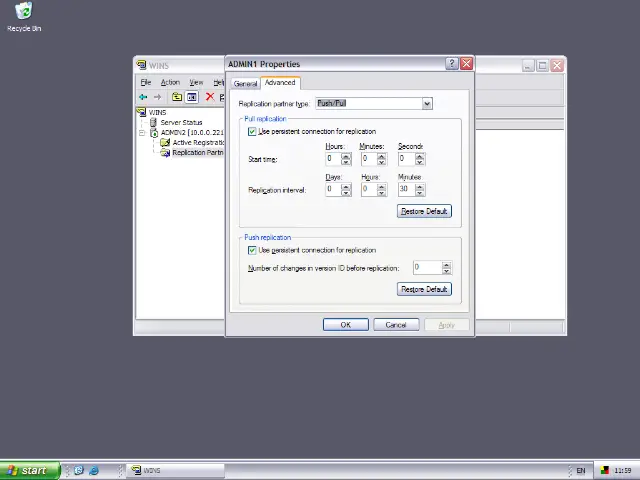Open the View menu in WINS window
This screenshot has width=640, height=480.
coord(196,82)
